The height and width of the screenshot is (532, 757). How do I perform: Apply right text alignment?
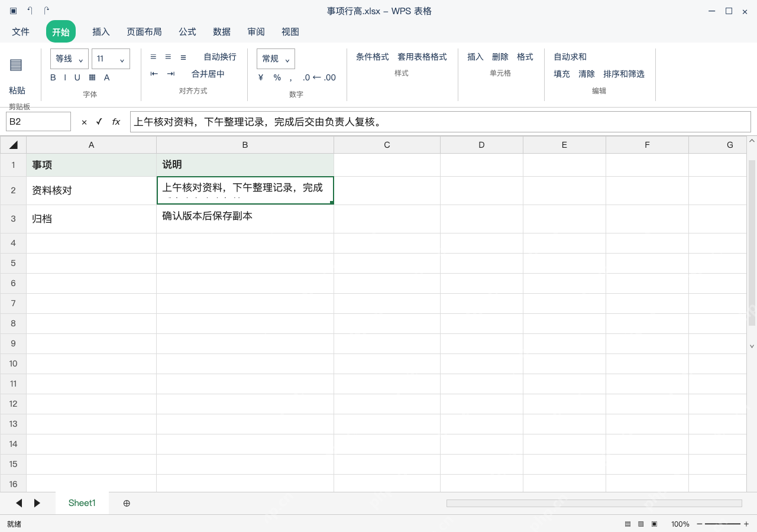(x=183, y=57)
